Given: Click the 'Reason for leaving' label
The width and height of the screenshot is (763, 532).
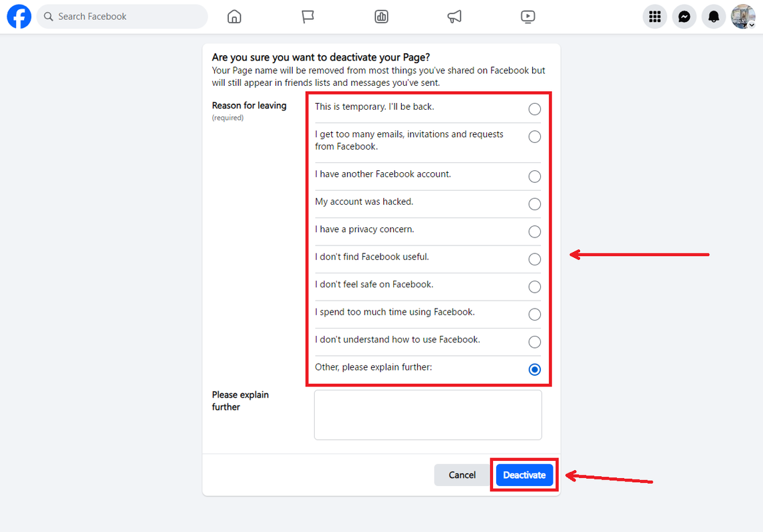Looking at the screenshot, I should click(x=249, y=106).
